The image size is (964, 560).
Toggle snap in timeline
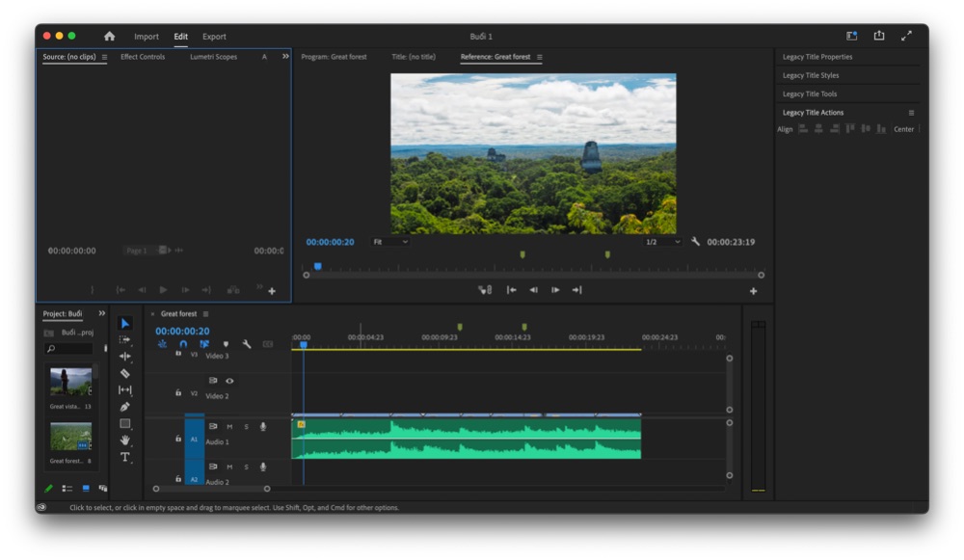point(183,344)
